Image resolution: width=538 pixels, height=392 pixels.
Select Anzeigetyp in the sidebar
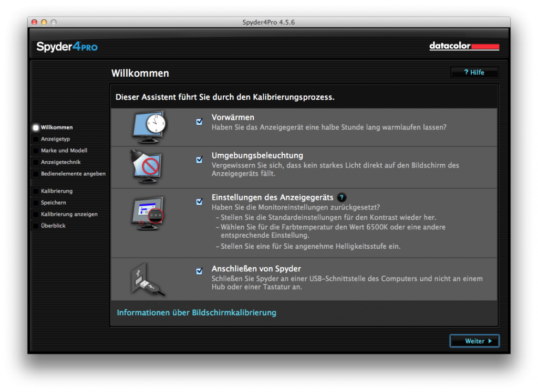[57, 139]
